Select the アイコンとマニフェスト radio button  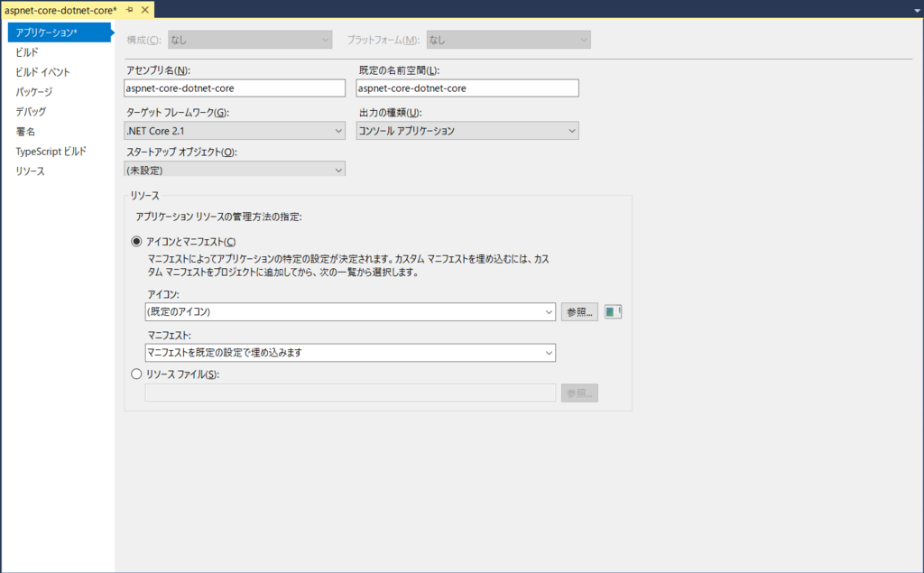[x=136, y=242]
